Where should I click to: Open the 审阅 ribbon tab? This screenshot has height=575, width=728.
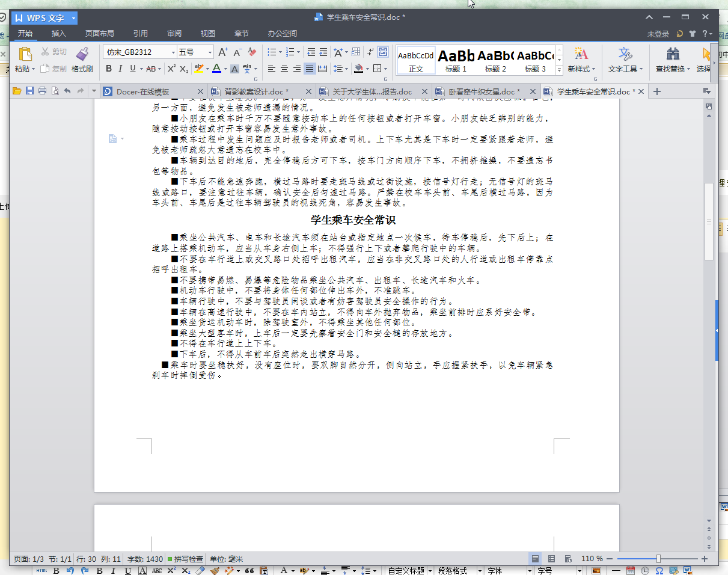tap(174, 34)
